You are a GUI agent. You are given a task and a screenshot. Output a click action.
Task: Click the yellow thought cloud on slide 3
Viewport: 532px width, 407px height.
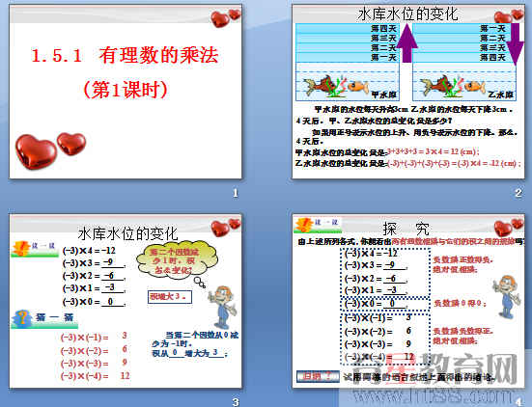tap(177, 260)
